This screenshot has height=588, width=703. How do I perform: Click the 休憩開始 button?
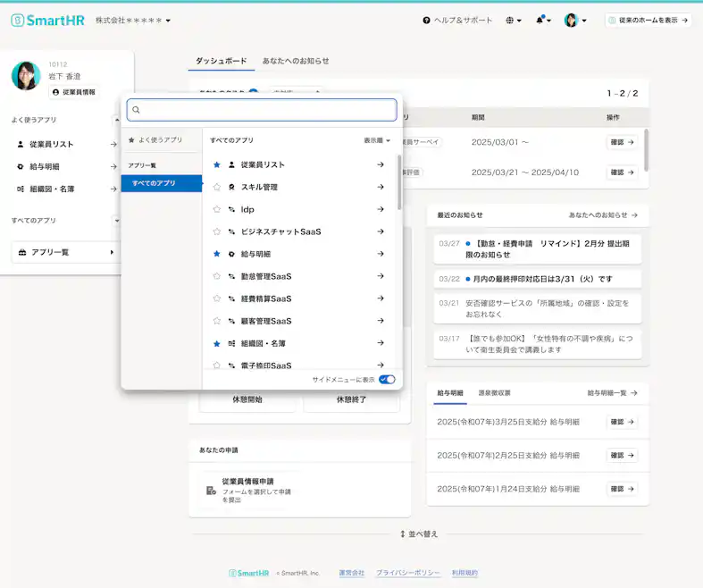pos(247,399)
